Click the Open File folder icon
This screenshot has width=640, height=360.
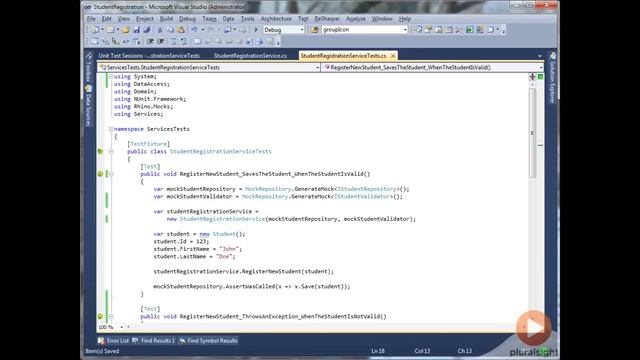pyautogui.click(x=126, y=30)
